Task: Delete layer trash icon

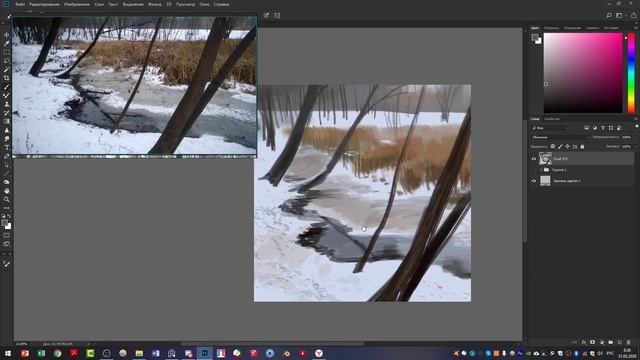Action: (x=629, y=342)
